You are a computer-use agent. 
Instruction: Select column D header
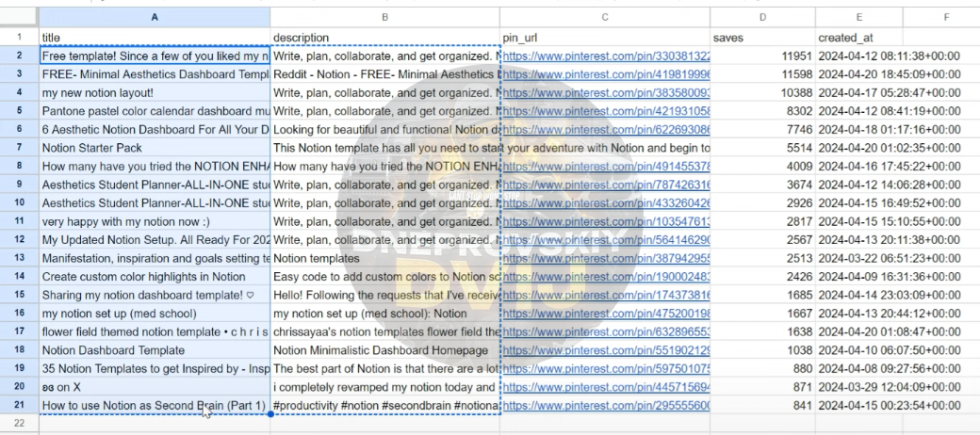tap(762, 18)
